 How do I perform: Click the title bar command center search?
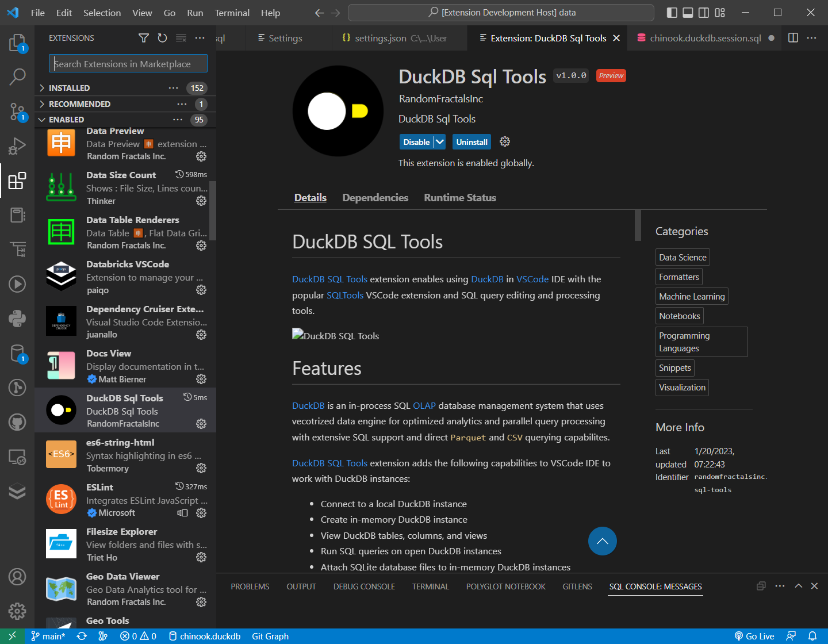point(501,13)
